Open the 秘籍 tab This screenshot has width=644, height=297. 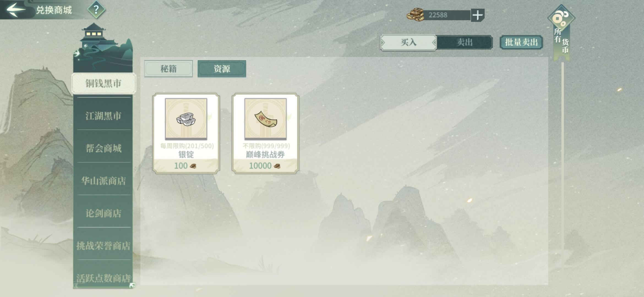coord(168,69)
